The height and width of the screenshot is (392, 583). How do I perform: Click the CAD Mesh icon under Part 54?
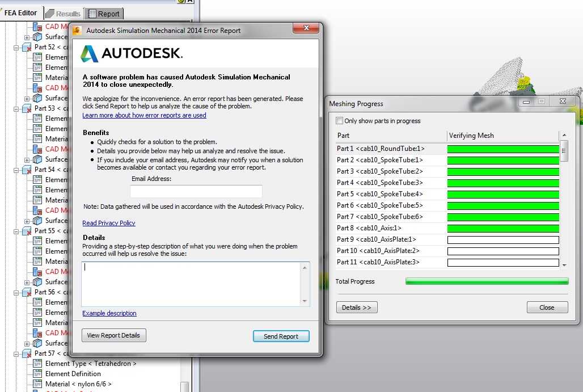[37, 210]
